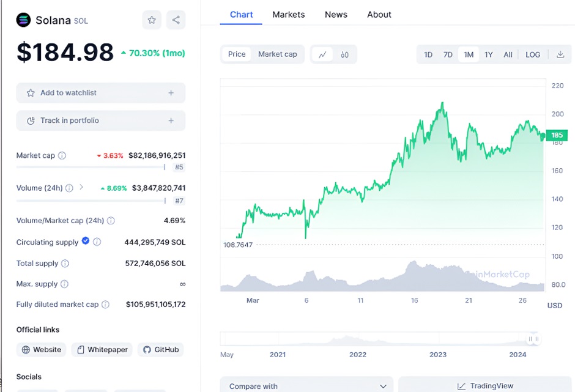Open the News tab
The height and width of the screenshot is (392, 575).
tap(336, 15)
